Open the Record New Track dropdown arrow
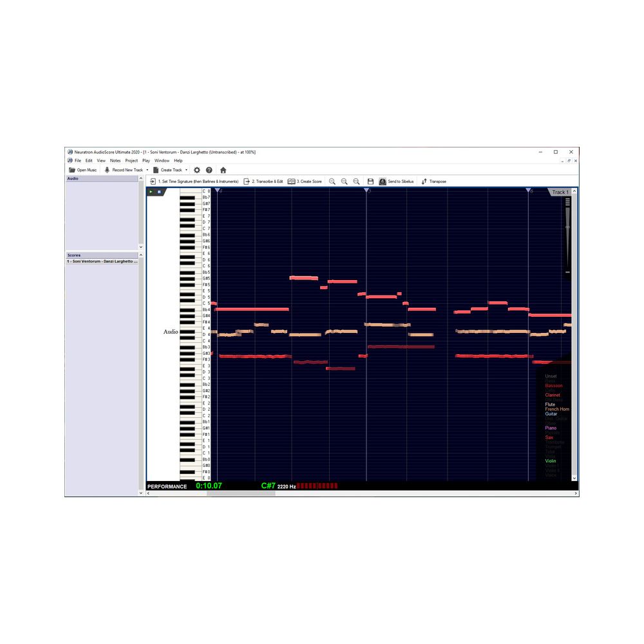Viewport: 644px width, 644px height. (x=146, y=169)
